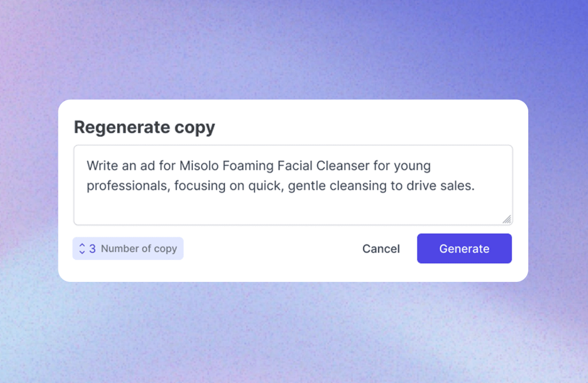This screenshot has height=383, width=588.
Task: Click the up/down stepper arrows icon
Action: coord(82,249)
